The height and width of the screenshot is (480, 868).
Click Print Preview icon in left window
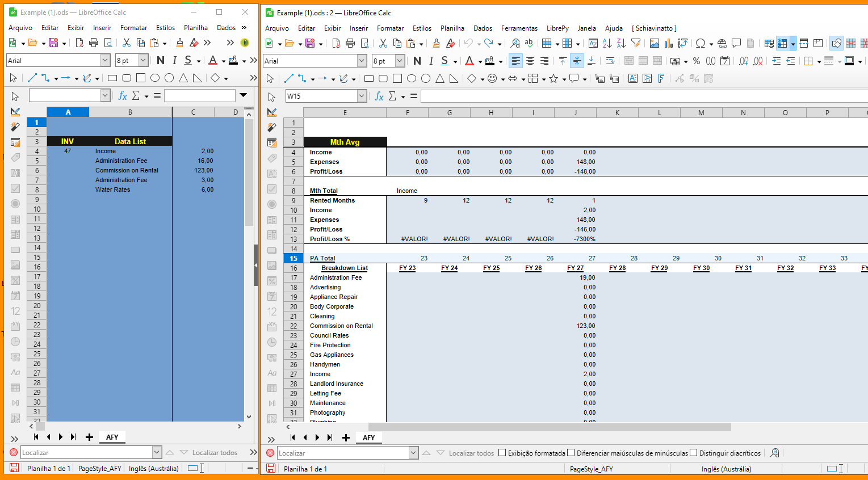(108, 43)
